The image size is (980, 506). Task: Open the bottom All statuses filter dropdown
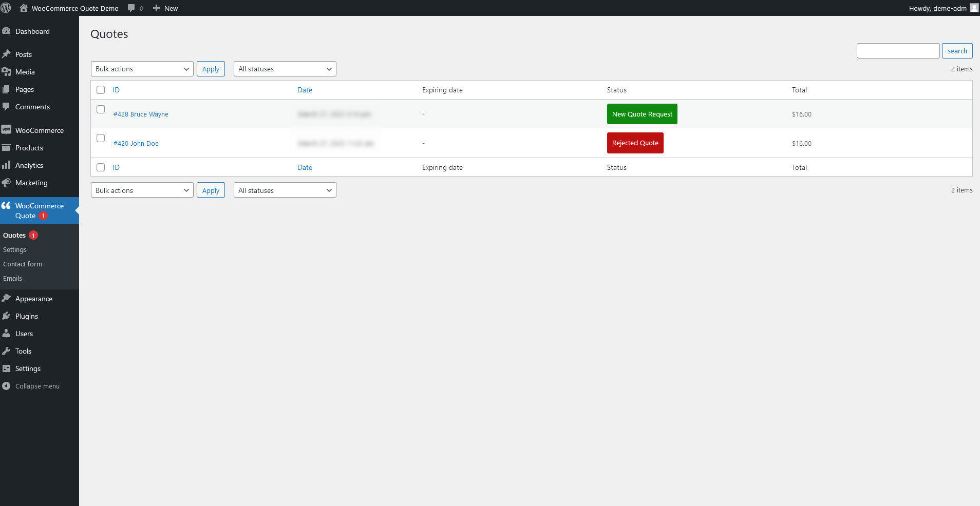tap(285, 190)
